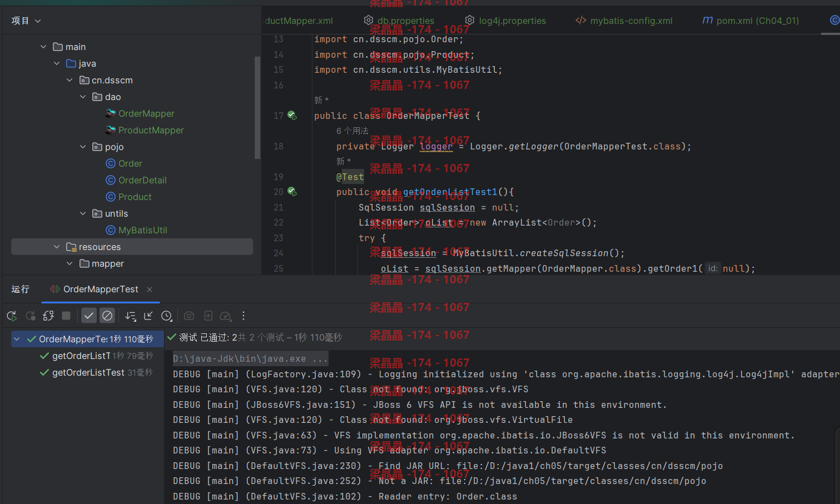
Task: Collapse OrderMapperTest results node
Action: [17, 339]
